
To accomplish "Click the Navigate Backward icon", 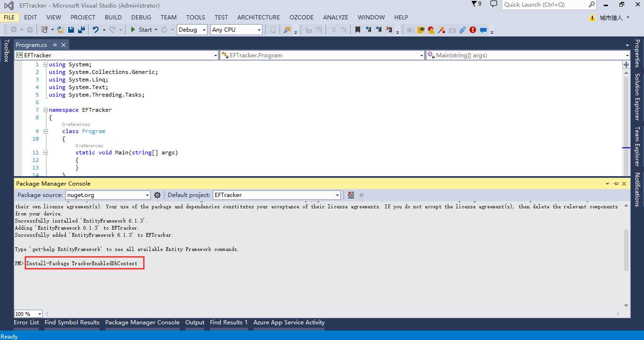I will point(14,29).
